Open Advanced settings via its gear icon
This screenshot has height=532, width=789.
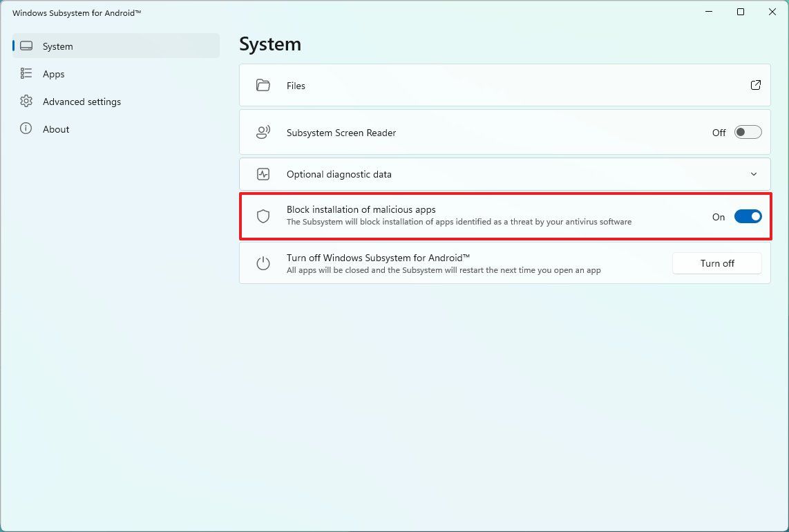26,102
